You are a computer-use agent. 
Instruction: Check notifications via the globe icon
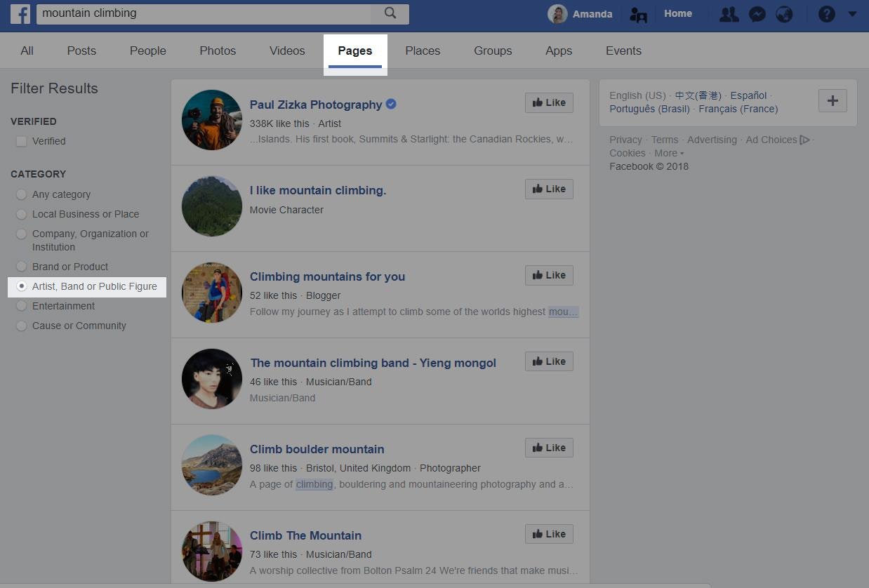[785, 13]
